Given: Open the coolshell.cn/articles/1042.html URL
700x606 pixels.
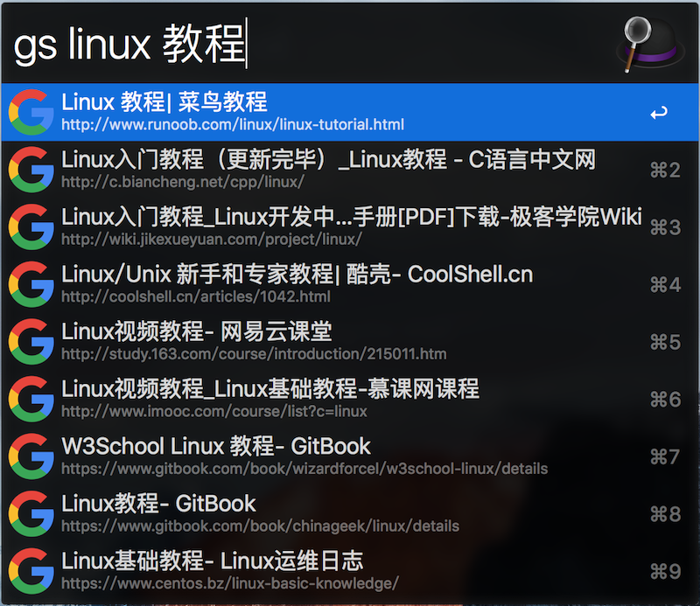Looking at the screenshot, I should [196, 297].
